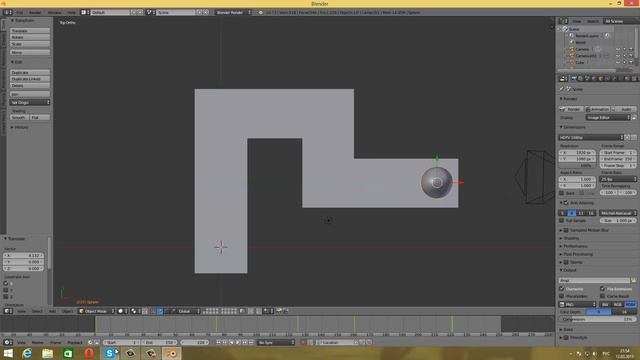Expand the Post Processing panel
The image size is (640, 360).
click(x=576, y=254)
